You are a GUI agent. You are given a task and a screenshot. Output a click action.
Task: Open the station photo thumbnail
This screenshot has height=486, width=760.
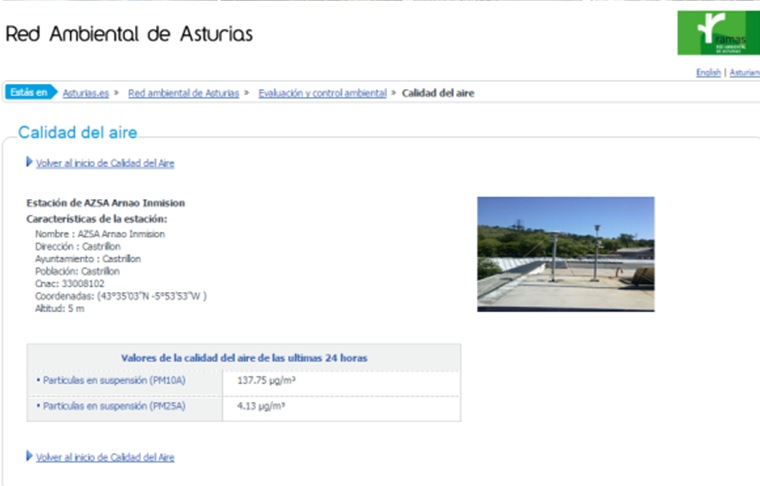click(565, 254)
